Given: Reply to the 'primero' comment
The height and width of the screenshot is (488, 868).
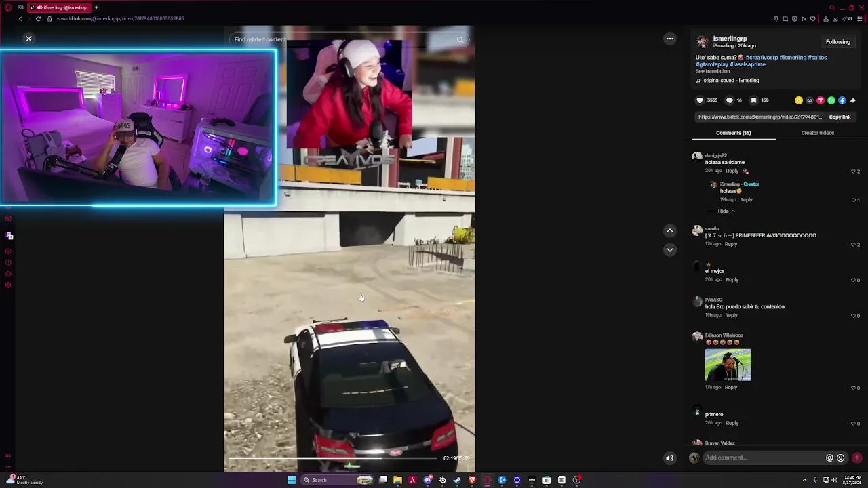Looking at the screenshot, I should (732, 423).
